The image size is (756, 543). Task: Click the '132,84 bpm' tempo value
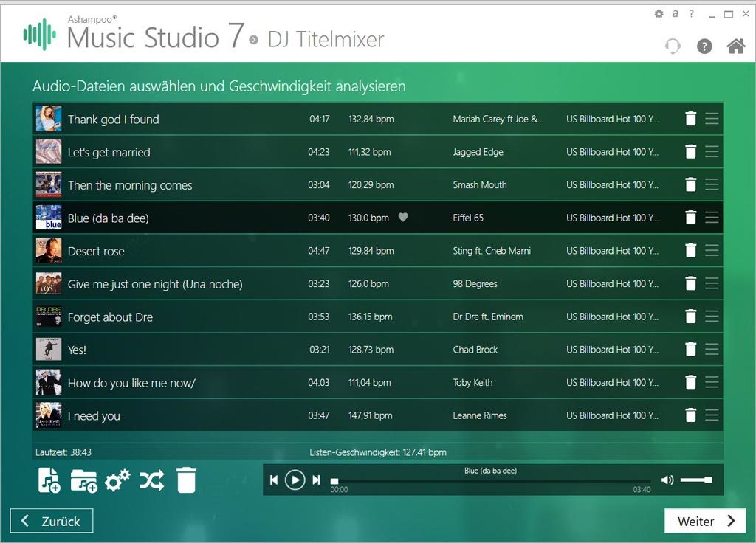point(371,119)
